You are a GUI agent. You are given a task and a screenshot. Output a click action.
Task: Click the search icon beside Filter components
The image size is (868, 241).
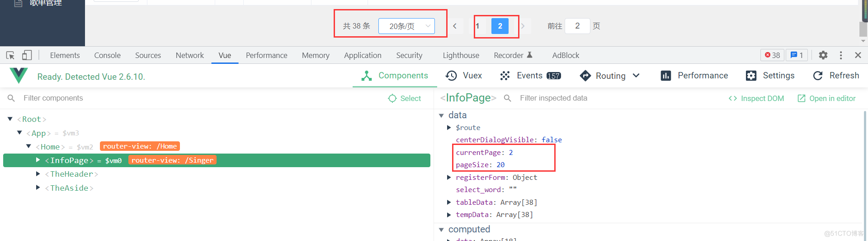(11, 98)
